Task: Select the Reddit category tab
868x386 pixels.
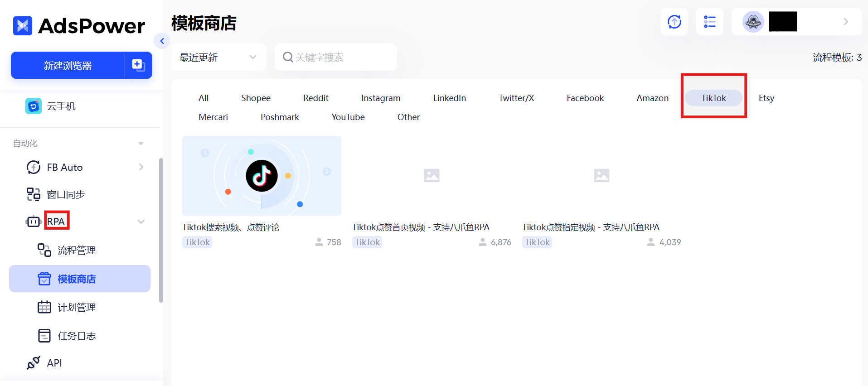Action: click(316, 98)
